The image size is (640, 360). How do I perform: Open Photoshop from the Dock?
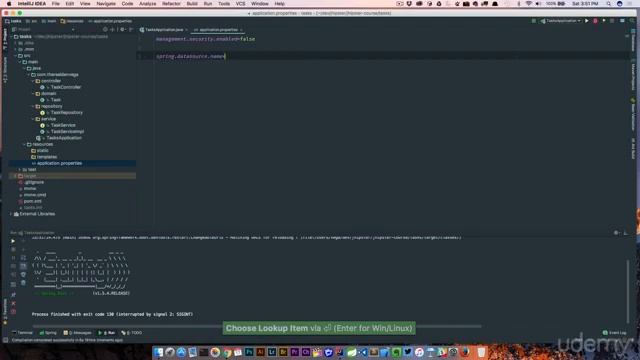[x=249, y=352]
